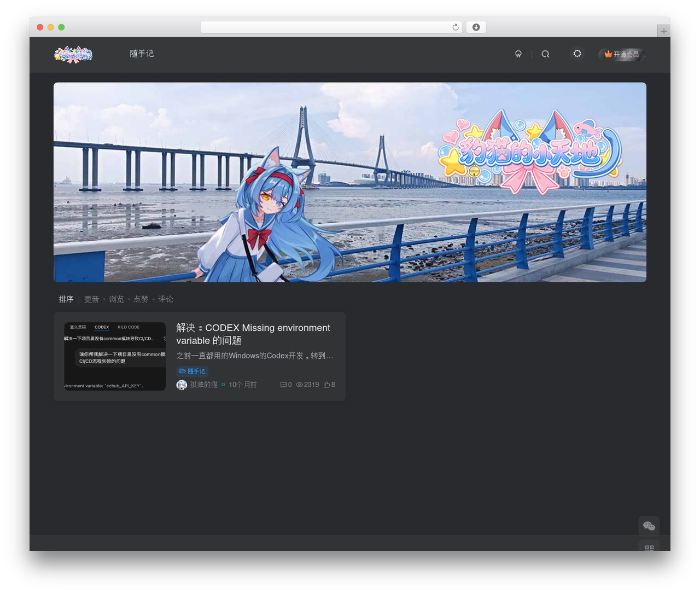Click the post excerpt starting 之前一直都用的Windows

[x=255, y=356]
